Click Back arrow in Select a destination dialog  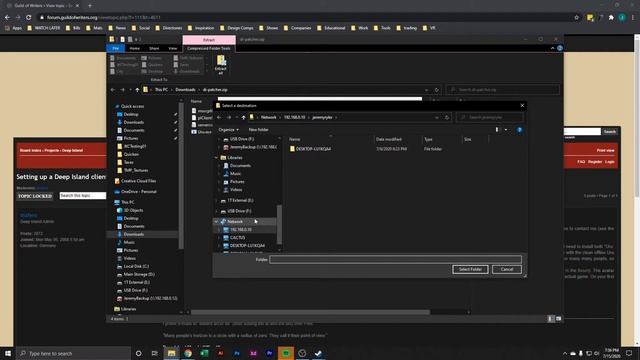(x=219, y=118)
